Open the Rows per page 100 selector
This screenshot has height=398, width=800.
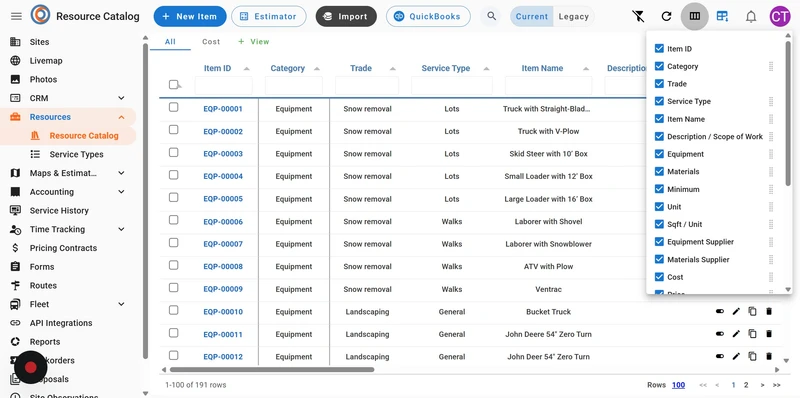(x=678, y=385)
